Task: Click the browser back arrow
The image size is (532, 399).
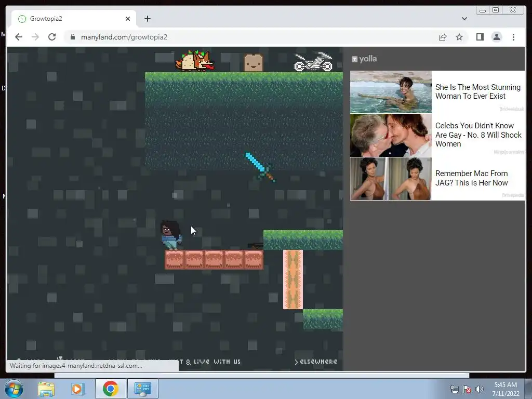Action: [19, 37]
